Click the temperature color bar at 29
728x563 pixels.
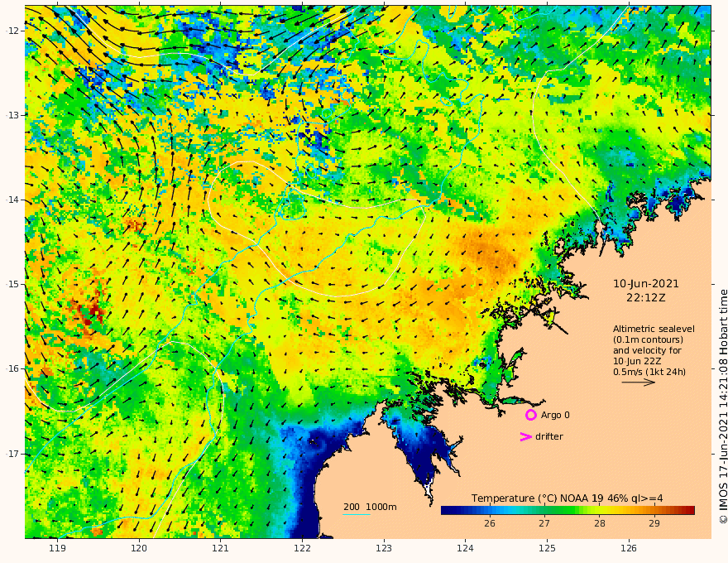tap(654, 511)
